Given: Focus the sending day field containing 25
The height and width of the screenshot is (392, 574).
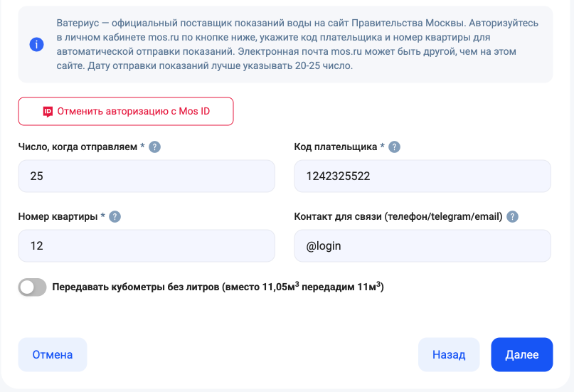Looking at the screenshot, I should pyautogui.click(x=147, y=176).
